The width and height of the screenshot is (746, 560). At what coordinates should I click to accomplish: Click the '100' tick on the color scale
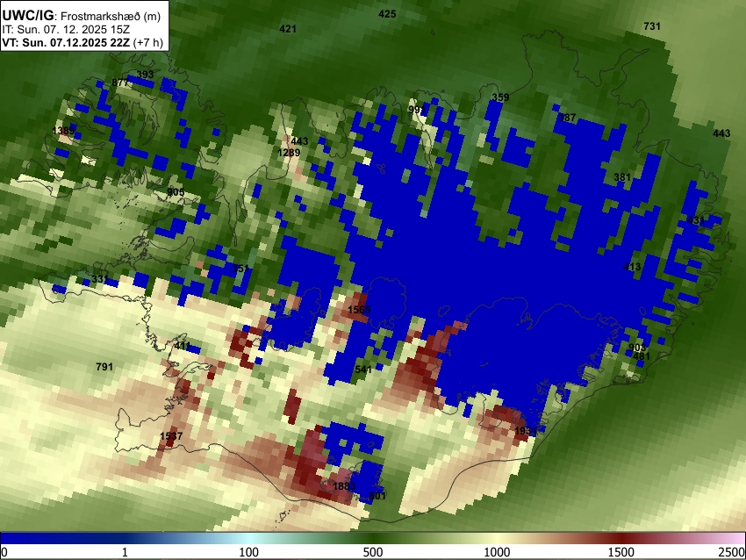click(249, 552)
